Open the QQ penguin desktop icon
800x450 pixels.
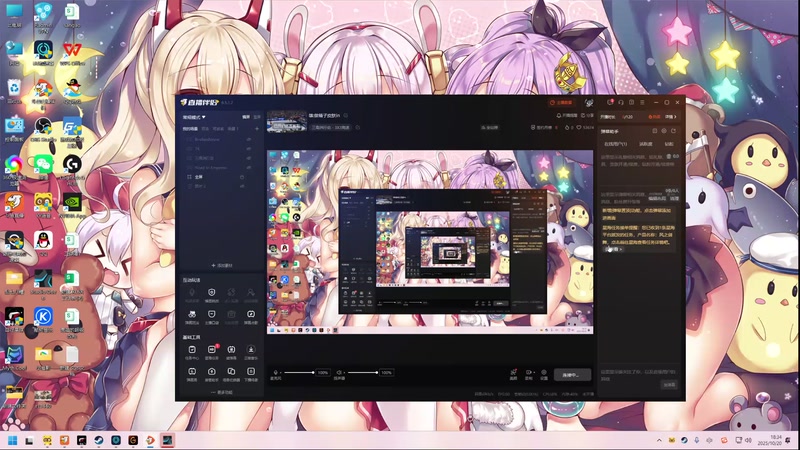click(43, 242)
